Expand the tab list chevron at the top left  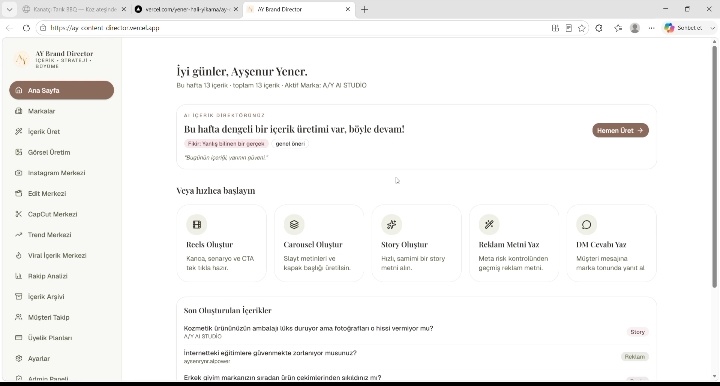coord(9,9)
